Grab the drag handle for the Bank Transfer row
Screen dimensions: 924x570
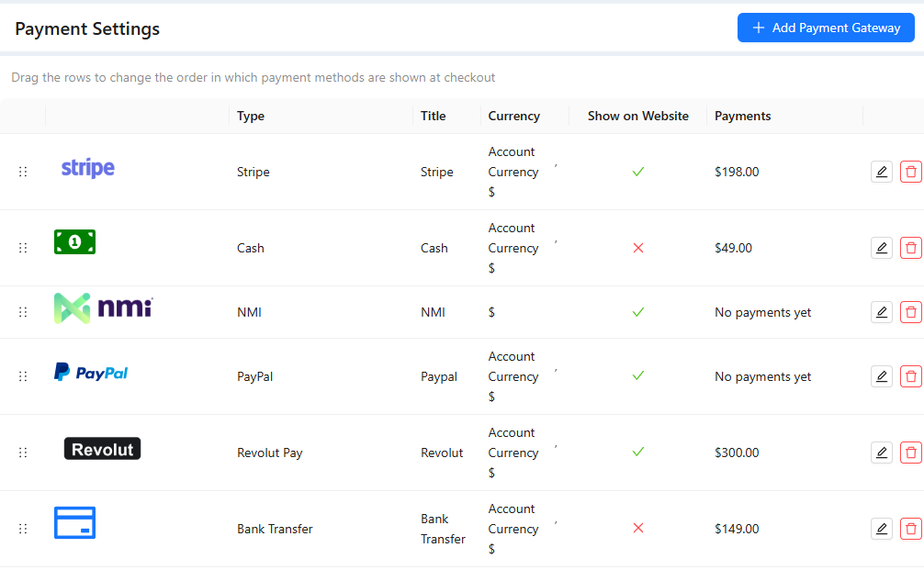click(x=23, y=529)
